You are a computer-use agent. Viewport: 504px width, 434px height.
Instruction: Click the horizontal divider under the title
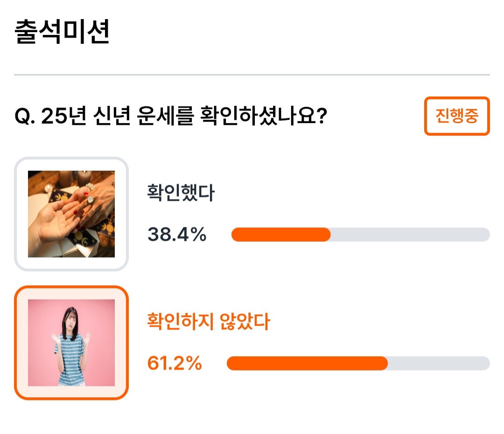click(x=252, y=75)
